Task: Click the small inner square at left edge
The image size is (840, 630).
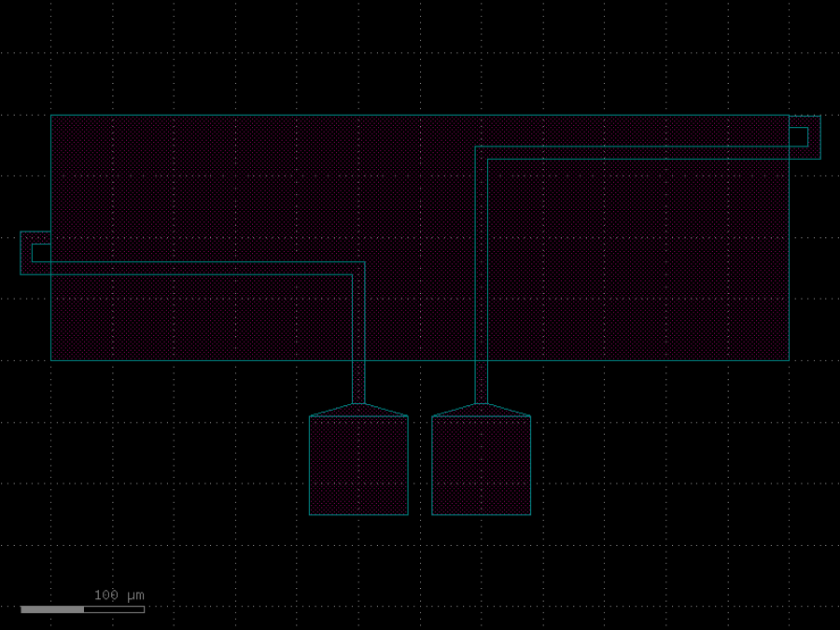Action: (41, 253)
